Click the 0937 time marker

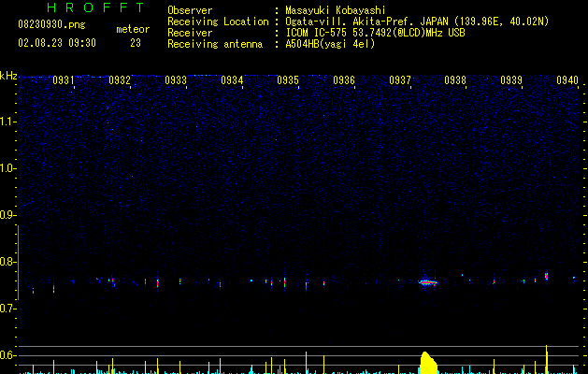coord(400,80)
